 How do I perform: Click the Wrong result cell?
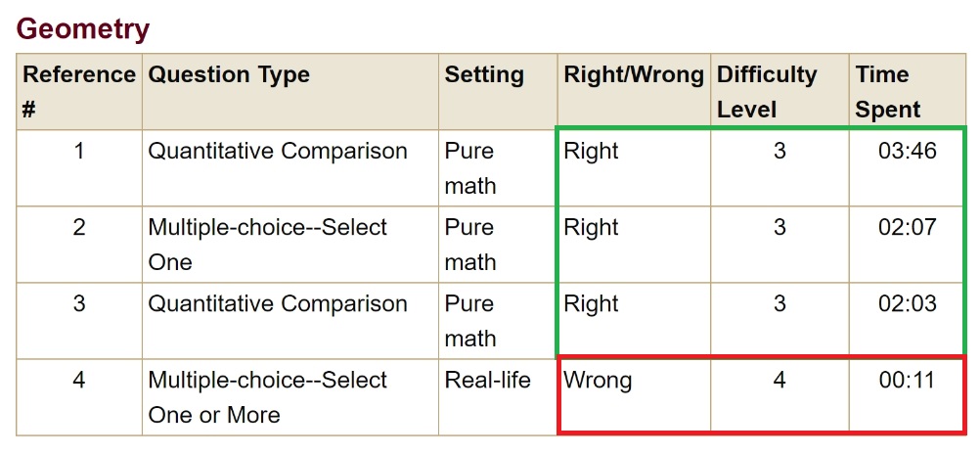598,381
